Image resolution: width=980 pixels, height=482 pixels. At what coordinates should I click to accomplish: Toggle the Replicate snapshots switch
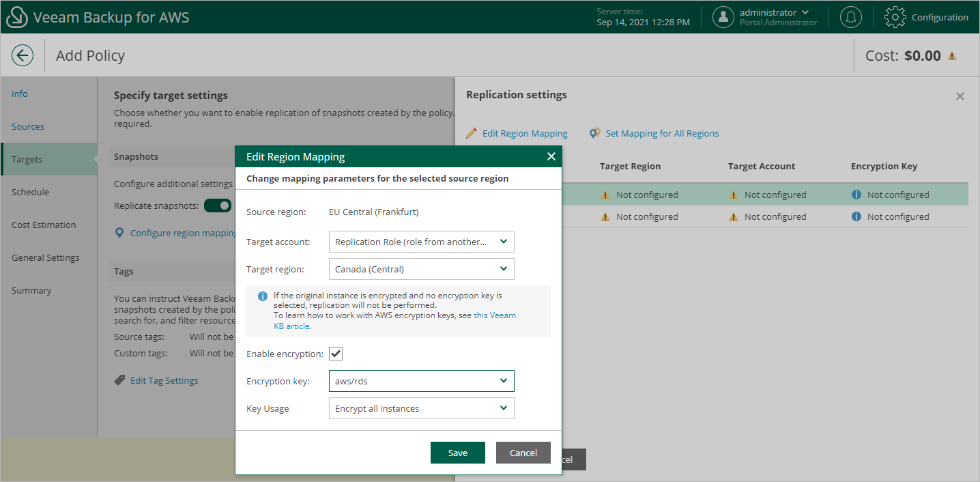[218, 205]
